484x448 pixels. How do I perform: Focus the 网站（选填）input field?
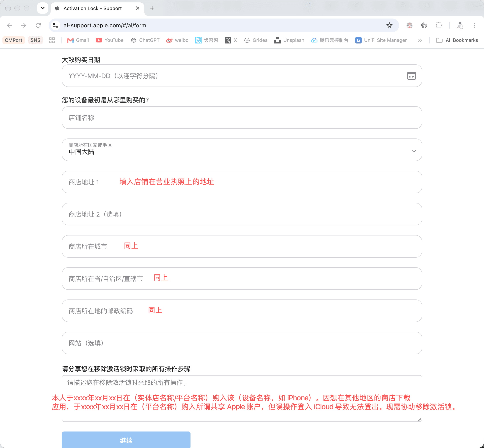(x=242, y=343)
